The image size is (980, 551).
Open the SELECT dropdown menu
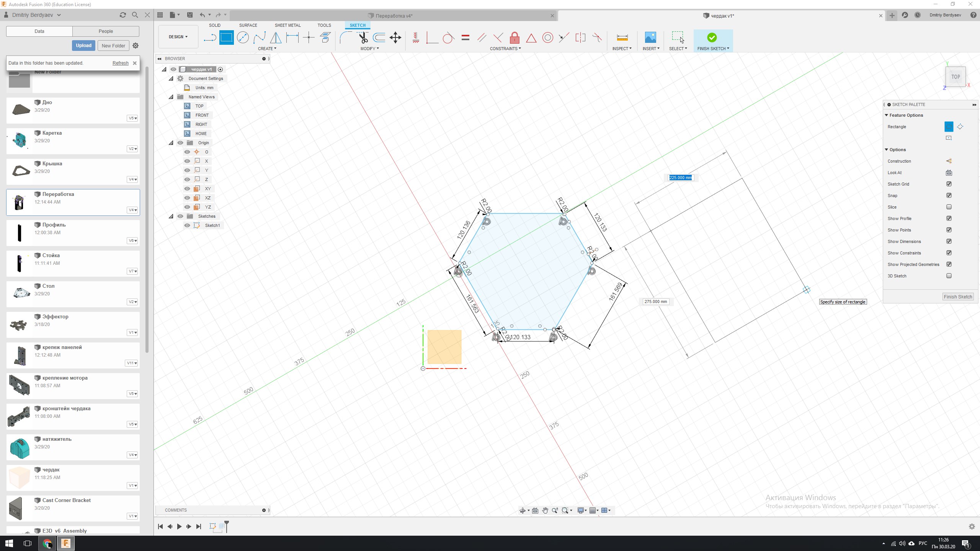(678, 49)
